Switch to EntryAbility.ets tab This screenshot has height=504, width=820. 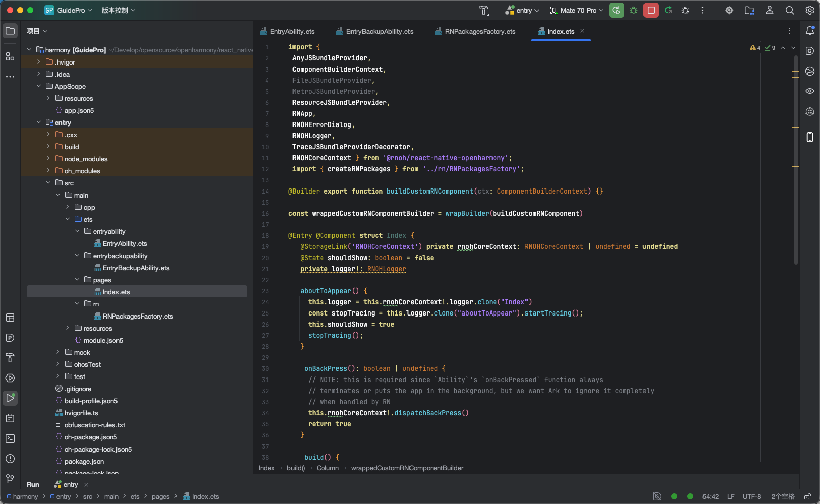[x=287, y=31]
